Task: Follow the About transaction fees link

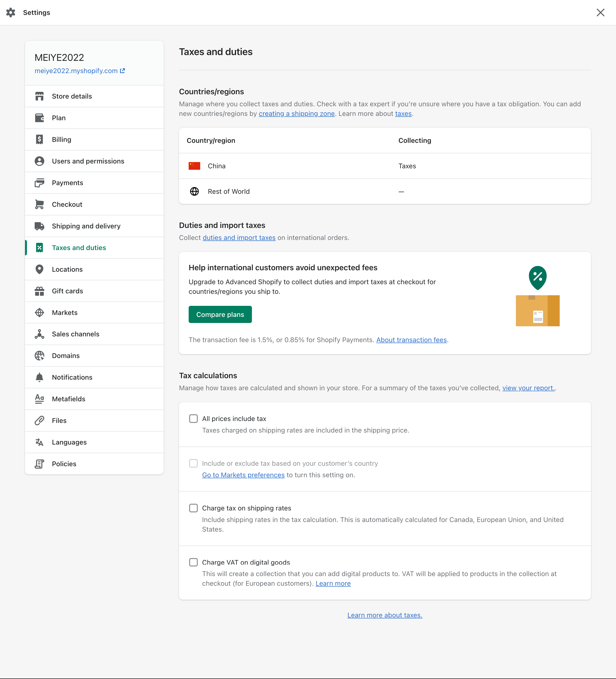Action: tap(411, 340)
